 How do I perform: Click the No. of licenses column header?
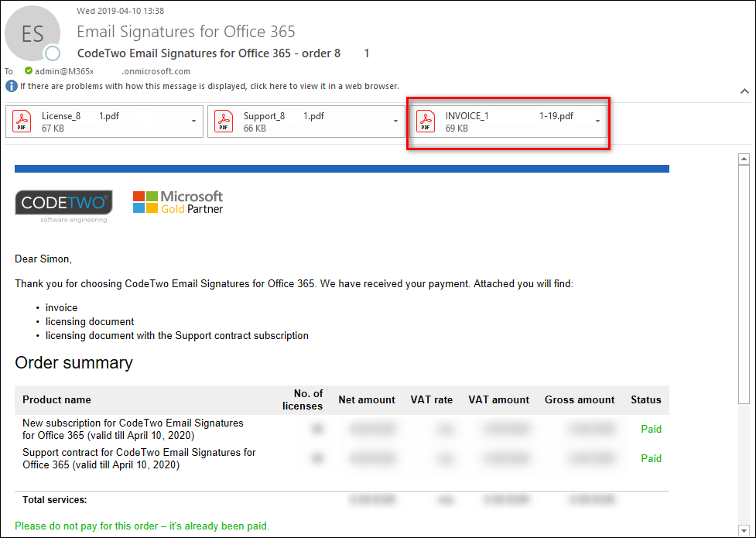pyautogui.click(x=303, y=399)
